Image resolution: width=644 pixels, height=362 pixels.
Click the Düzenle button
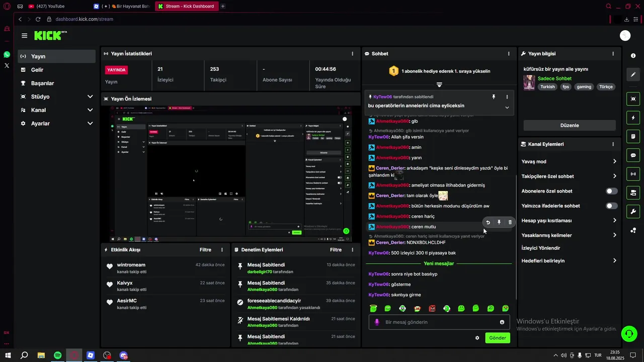(570, 125)
